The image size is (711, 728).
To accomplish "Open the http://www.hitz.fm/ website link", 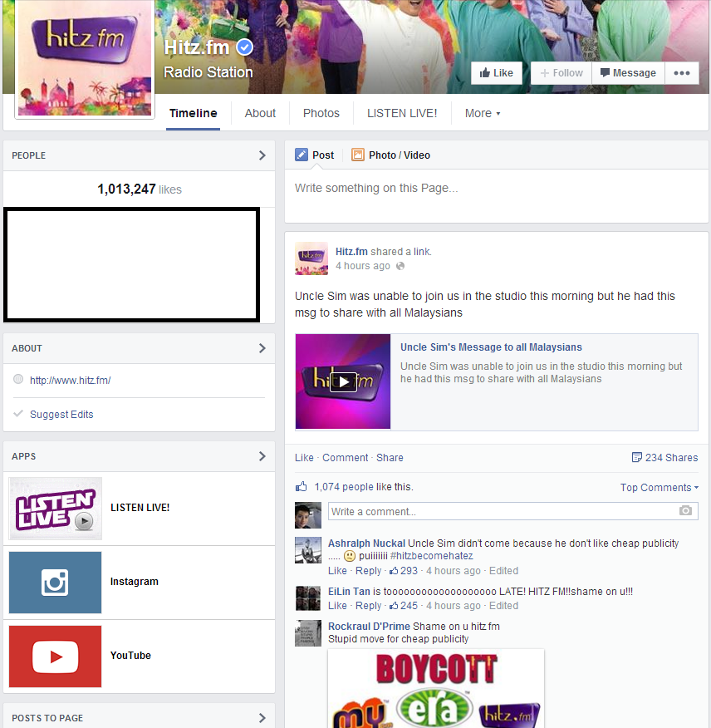I will [x=70, y=381].
